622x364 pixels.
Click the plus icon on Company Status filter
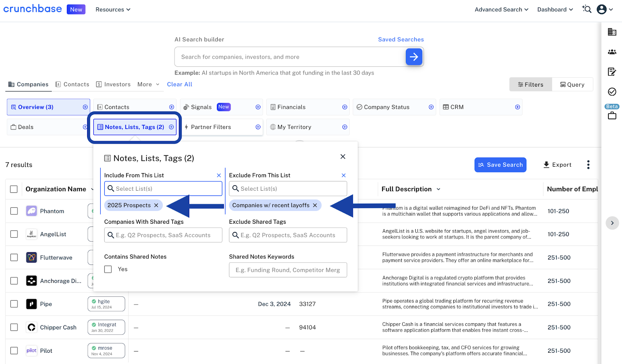click(431, 107)
